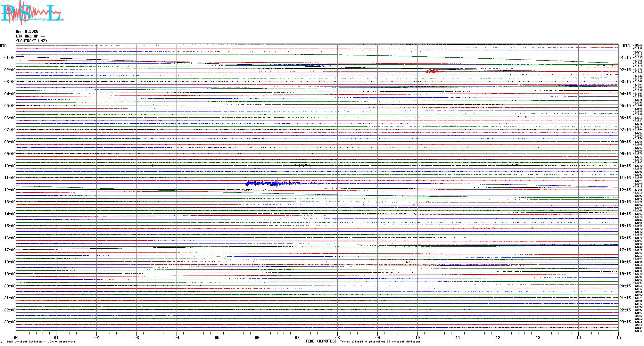This screenshot has height=346, width=644.
Task: Click the 20:15 right axis time label
Action: pos(625,286)
